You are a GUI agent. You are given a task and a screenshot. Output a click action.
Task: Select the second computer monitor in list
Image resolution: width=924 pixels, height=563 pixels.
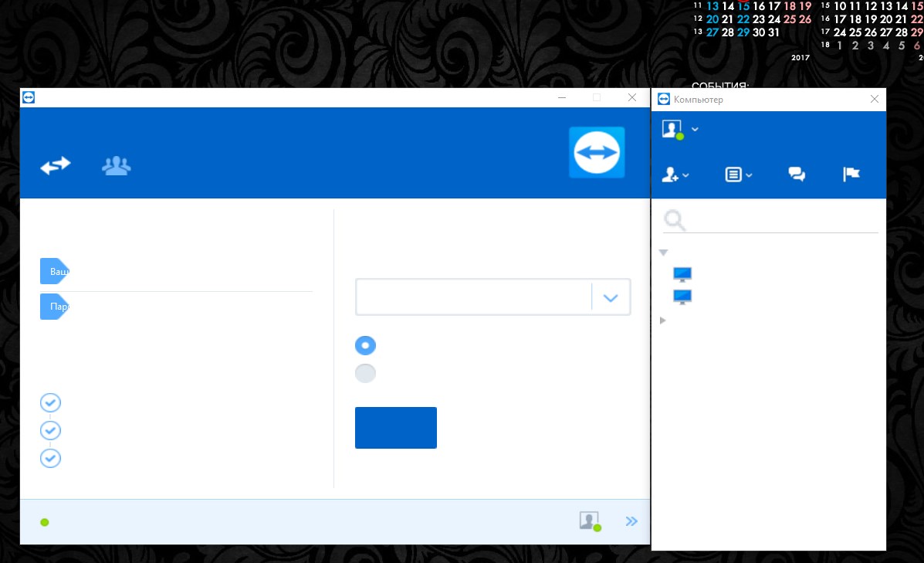(682, 297)
